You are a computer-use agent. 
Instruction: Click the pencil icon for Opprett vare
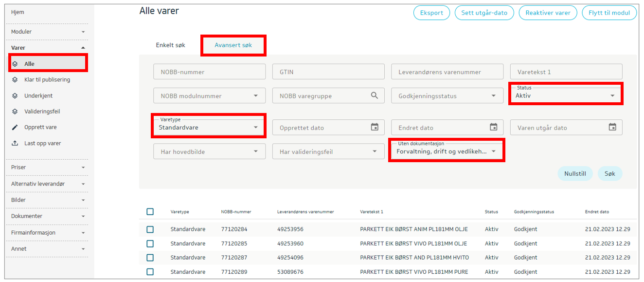click(x=15, y=128)
